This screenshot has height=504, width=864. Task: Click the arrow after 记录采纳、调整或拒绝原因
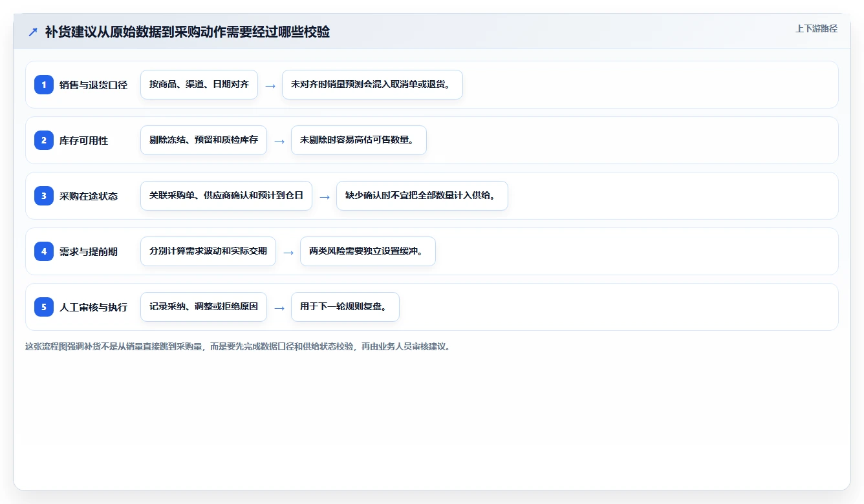point(279,308)
